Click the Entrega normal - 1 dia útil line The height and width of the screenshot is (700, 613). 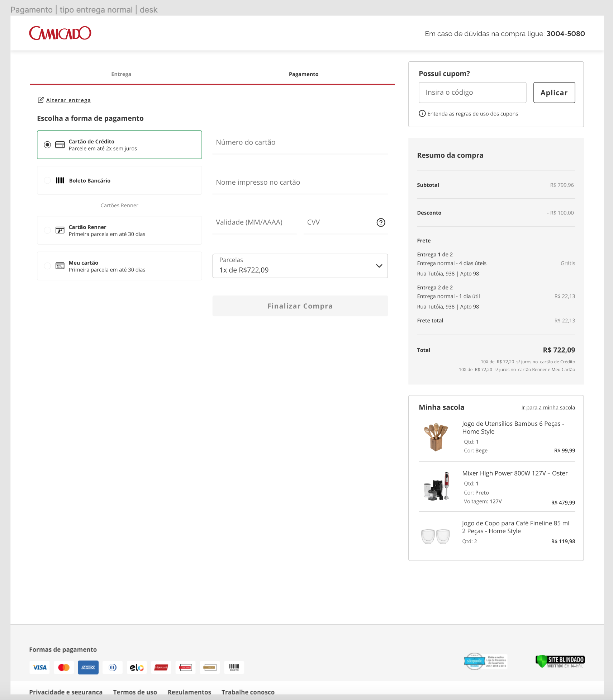point(448,296)
